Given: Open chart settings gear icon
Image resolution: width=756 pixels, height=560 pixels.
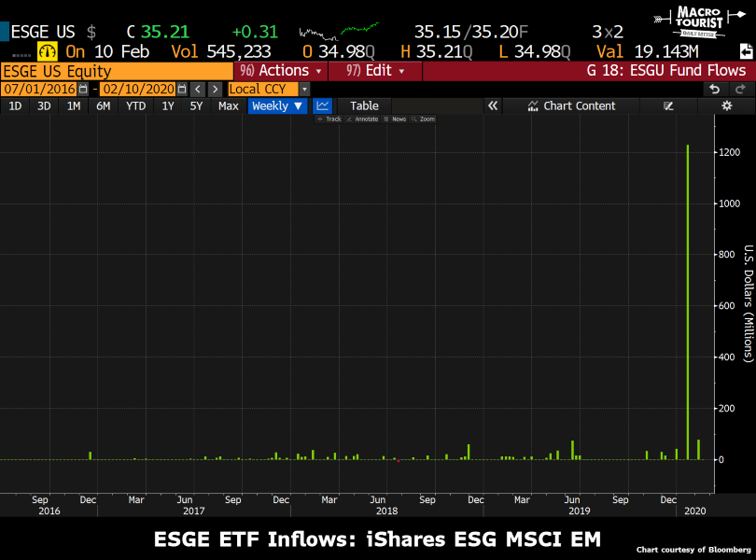Looking at the screenshot, I should (x=726, y=105).
